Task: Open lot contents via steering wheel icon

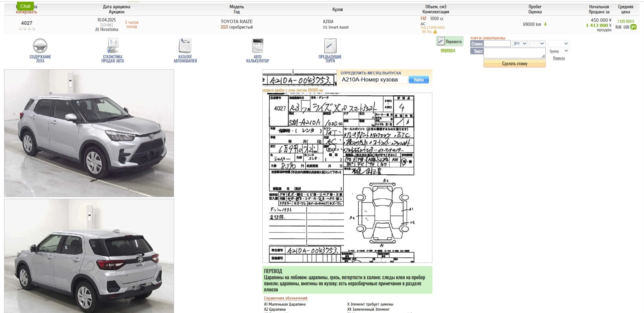Action: [x=40, y=45]
